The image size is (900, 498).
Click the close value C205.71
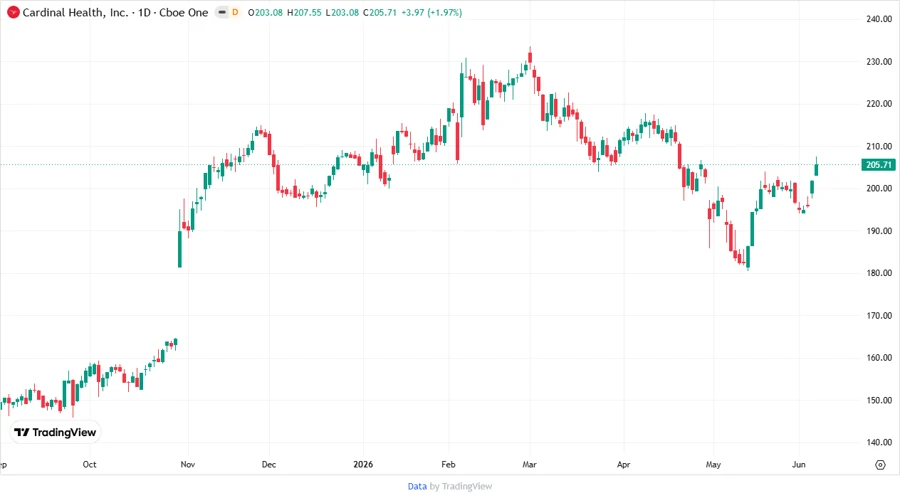380,13
